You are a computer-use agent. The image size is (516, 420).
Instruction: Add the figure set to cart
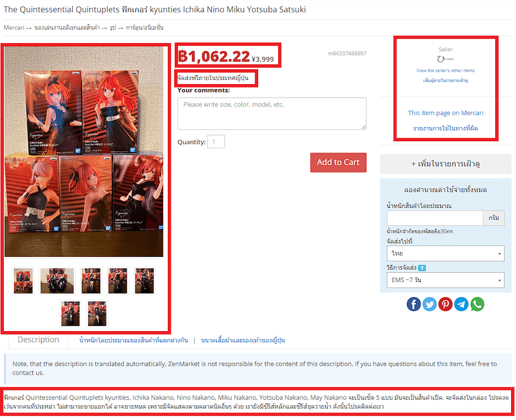[338, 163]
